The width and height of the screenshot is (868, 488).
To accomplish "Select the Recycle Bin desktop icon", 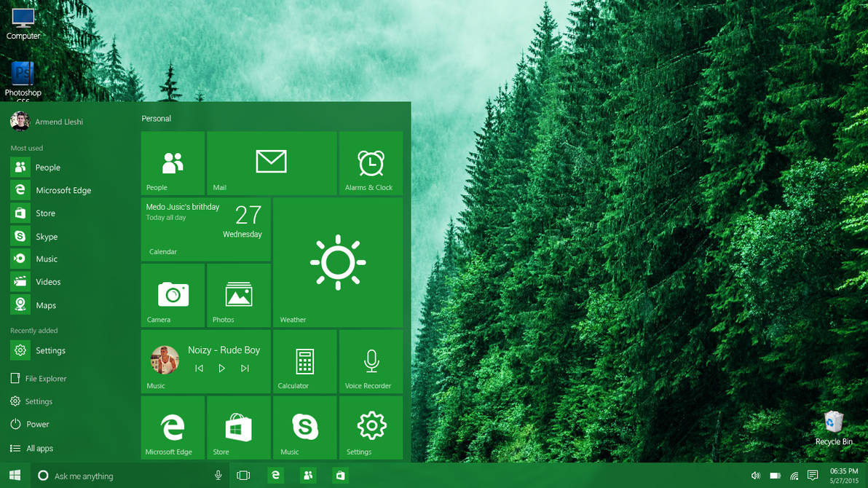I will pos(834,428).
